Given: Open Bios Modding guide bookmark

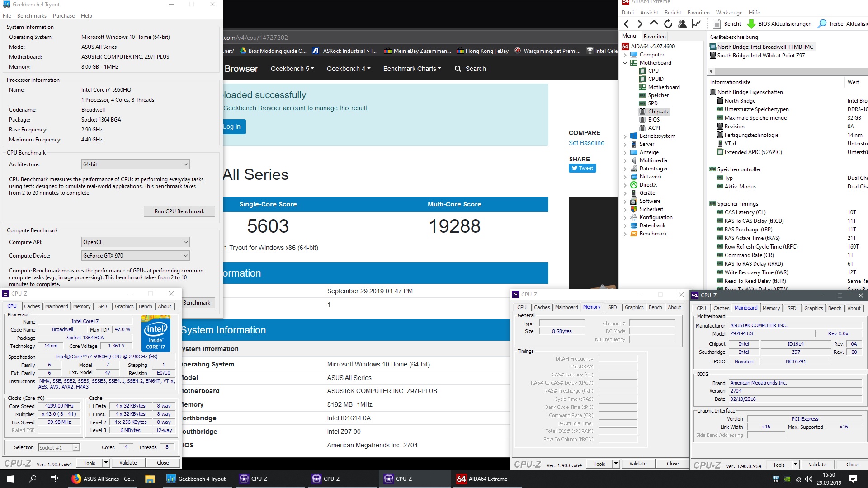Looking at the screenshot, I should click(273, 51).
